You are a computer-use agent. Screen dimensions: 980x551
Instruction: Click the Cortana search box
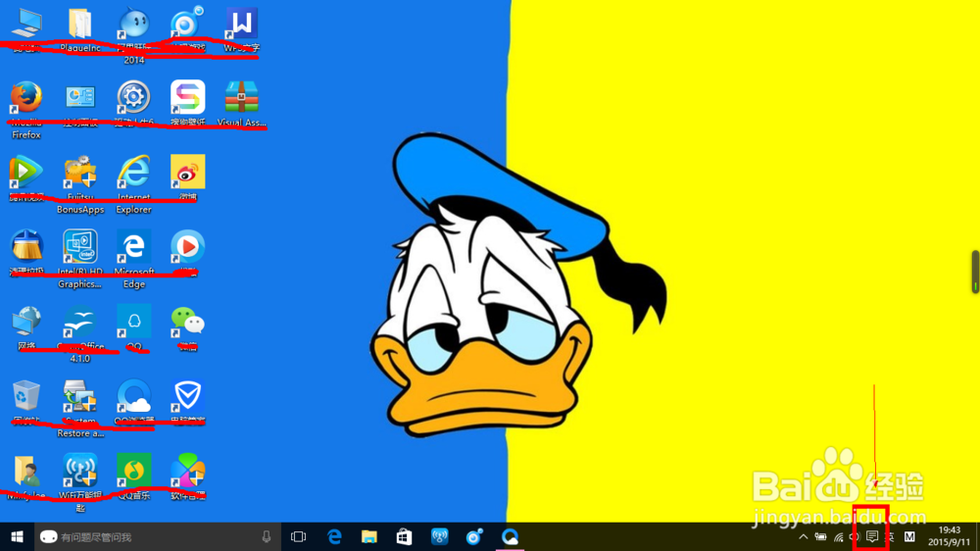[158, 536]
